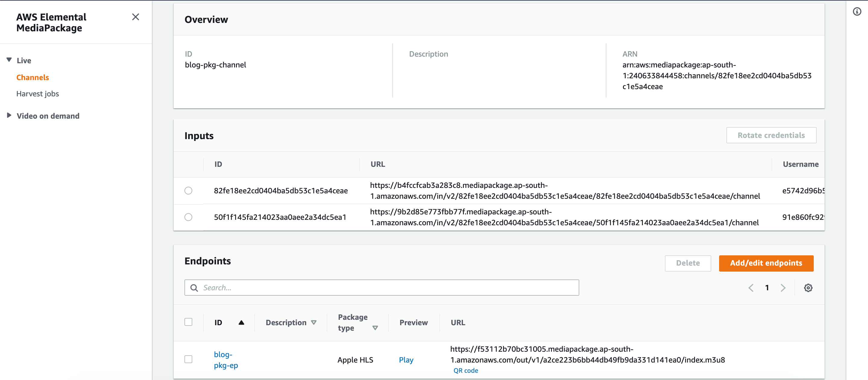Click the second input URL 9b2d85e773fbb77f
Screen dimensions: 868x380
pos(565,217)
